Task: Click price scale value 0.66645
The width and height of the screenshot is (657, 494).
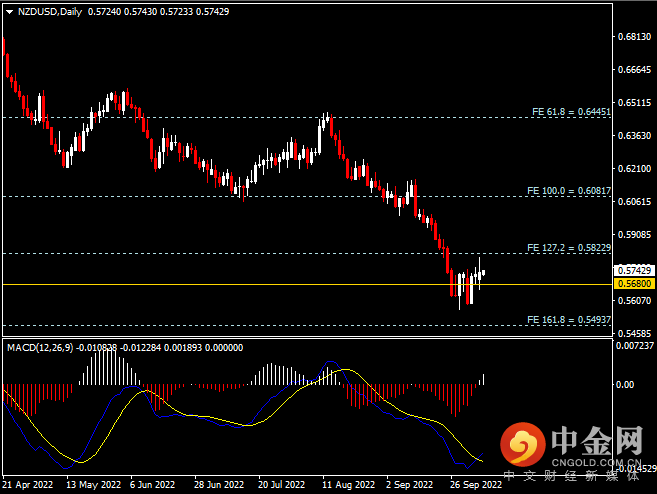Action: [x=634, y=70]
